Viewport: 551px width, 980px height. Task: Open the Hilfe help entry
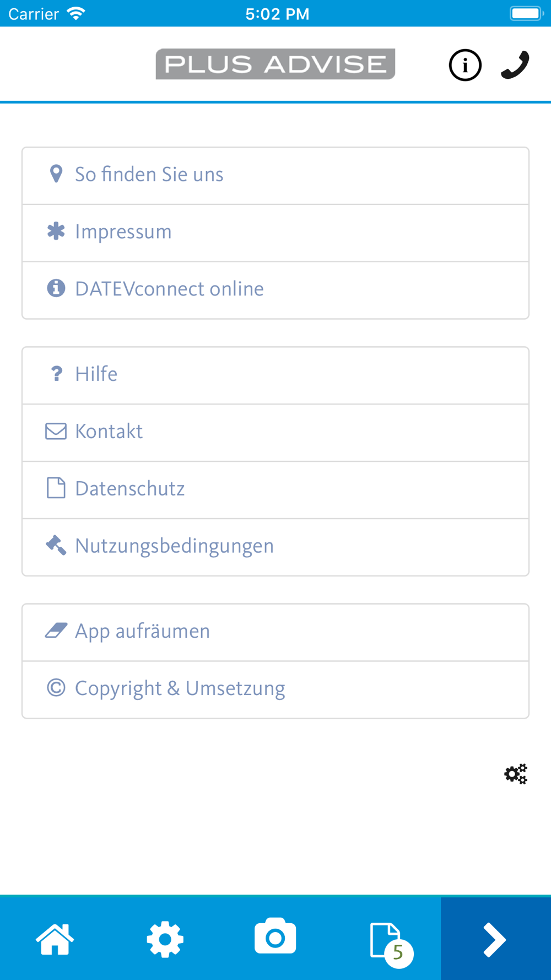275,375
